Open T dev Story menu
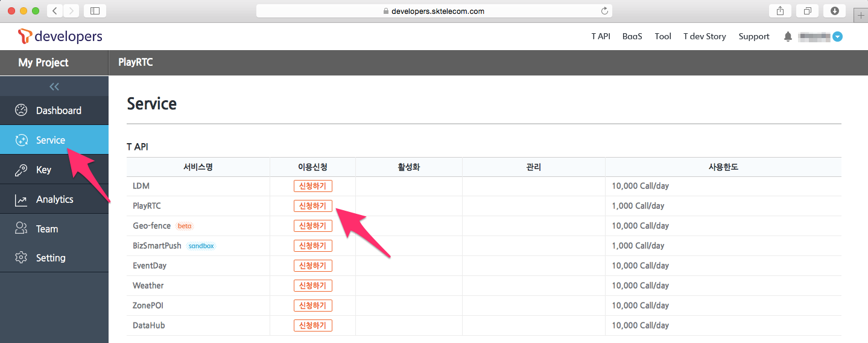 click(x=705, y=36)
